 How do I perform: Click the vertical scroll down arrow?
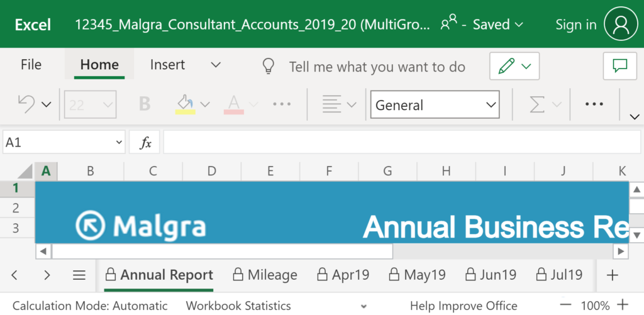tap(636, 235)
